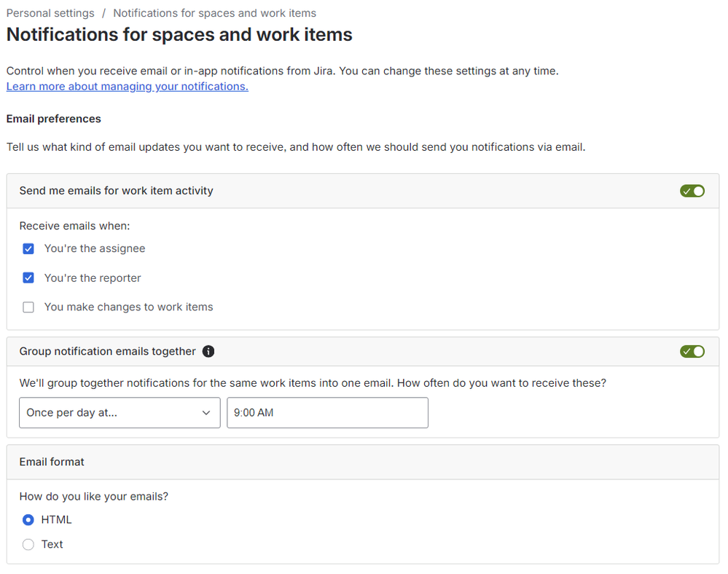Image resolution: width=728 pixels, height=574 pixels.
Task: Turn off Group notification emails together toggle
Action: (692, 352)
